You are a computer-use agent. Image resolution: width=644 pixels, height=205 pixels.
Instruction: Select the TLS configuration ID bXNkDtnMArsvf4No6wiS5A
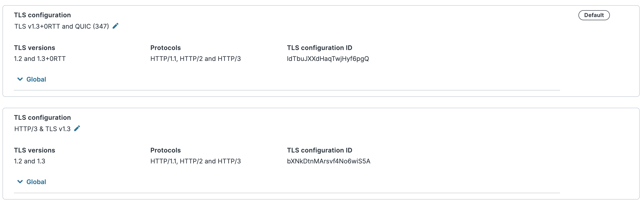[329, 161]
